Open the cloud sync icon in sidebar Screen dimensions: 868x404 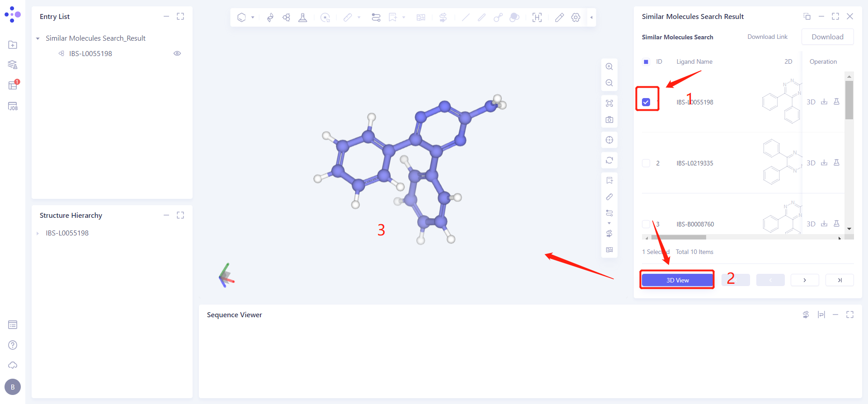click(x=13, y=365)
